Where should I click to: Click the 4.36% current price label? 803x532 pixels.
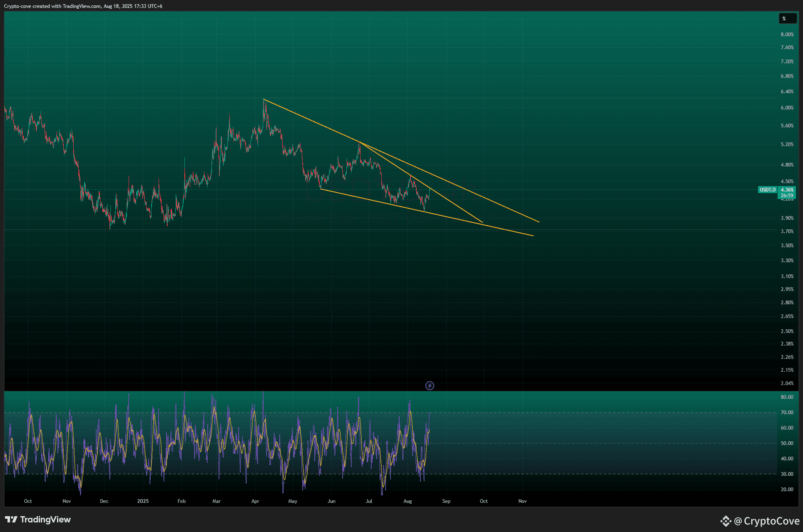tap(787, 190)
